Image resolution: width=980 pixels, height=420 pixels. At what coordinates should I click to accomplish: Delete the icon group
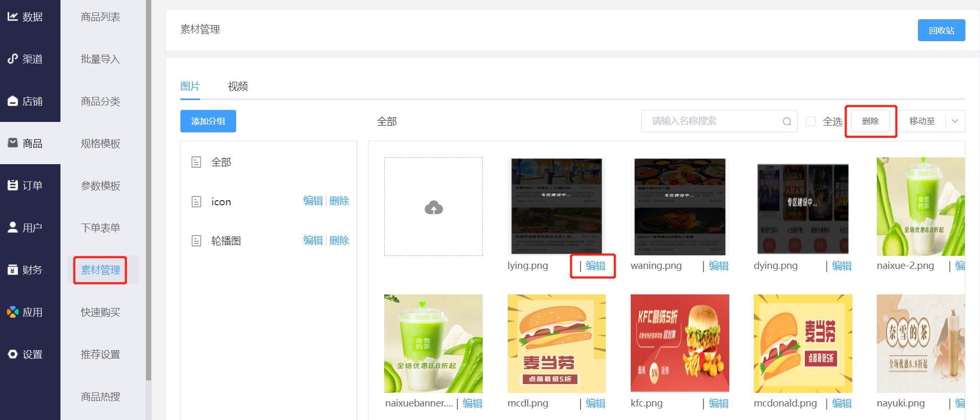click(339, 201)
